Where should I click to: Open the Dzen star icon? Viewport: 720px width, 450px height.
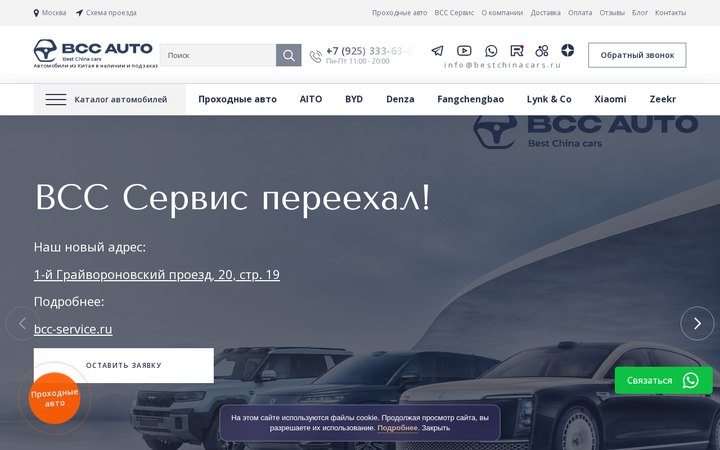pos(568,51)
